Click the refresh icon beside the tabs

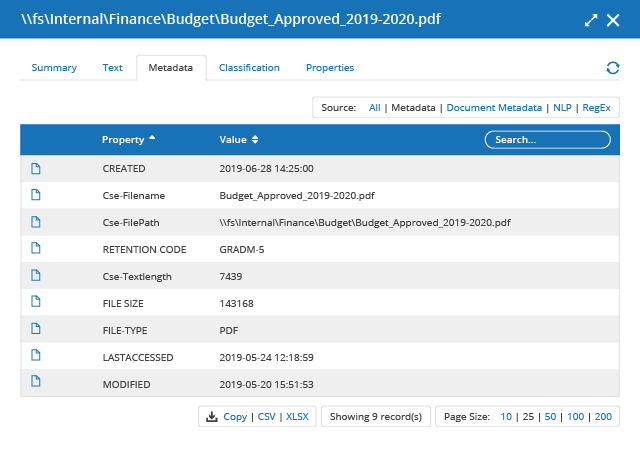[613, 68]
